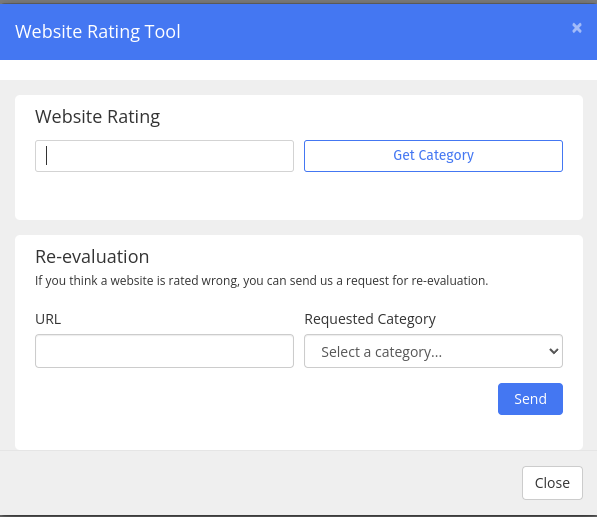Focus the Re-evaluation URL input field
The height and width of the screenshot is (517, 597).
point(164,351)
